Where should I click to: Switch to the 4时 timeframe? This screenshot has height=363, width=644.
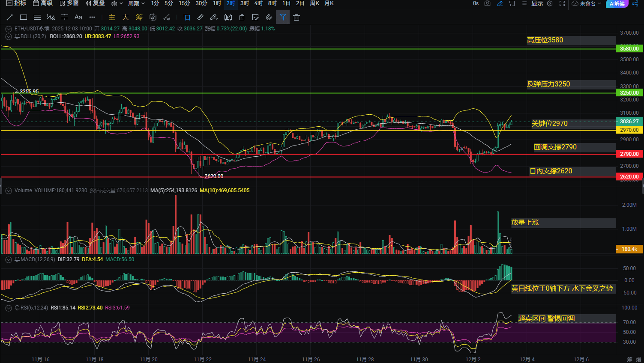258,3
